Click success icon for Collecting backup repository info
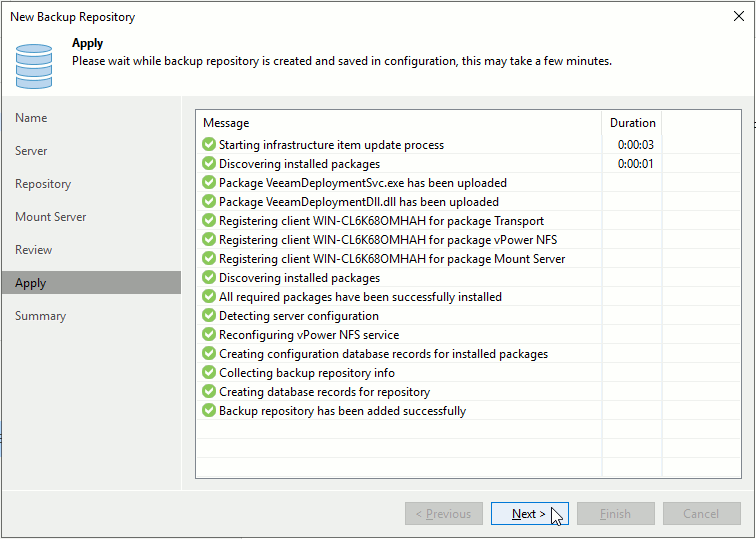The image size is (756, 539). click(209, 373)
